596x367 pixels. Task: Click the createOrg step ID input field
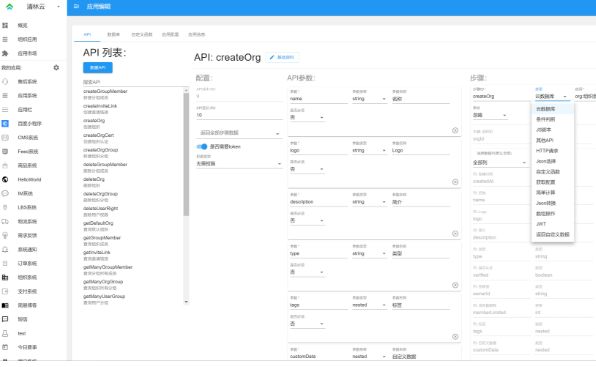point(501,96)
